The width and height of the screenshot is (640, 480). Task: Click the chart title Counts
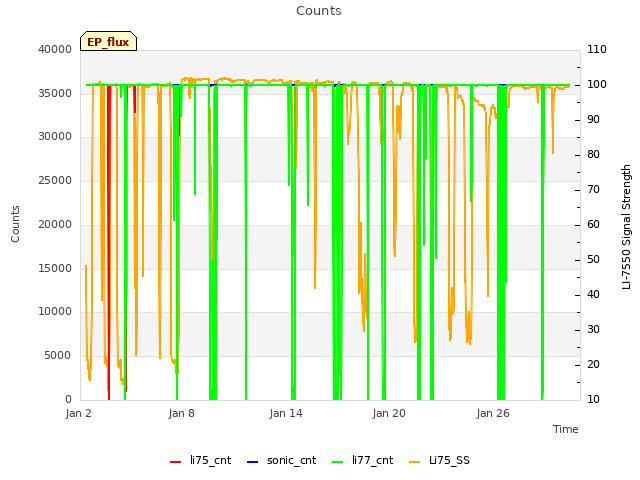[319, 11]
